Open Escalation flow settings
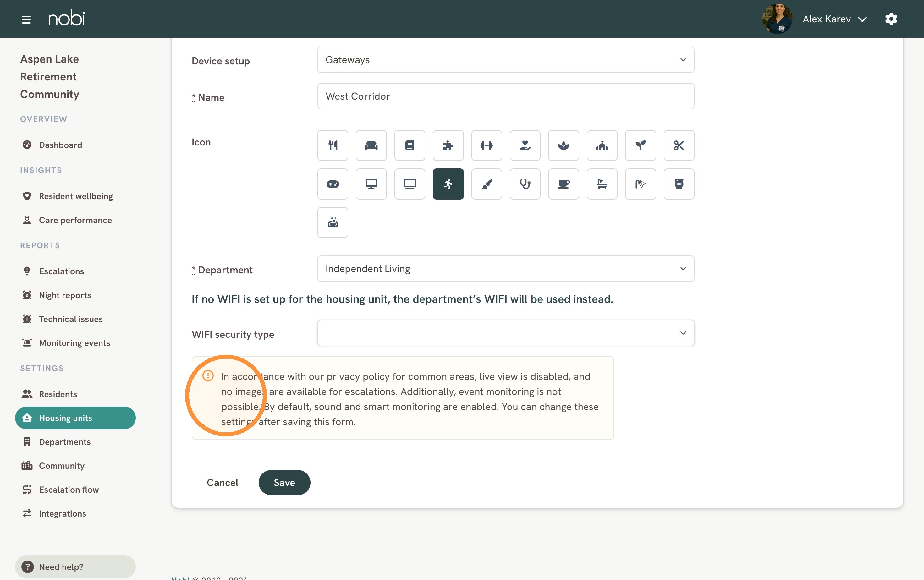This screenshot has width=924, height=580. click(x=75, y=490)
